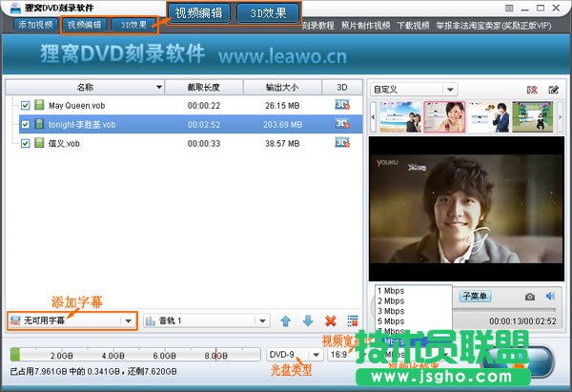Expand the 音轨 1 audio track dropdown
Viewport: 572px width, 392px height.
tap(262, 321)
